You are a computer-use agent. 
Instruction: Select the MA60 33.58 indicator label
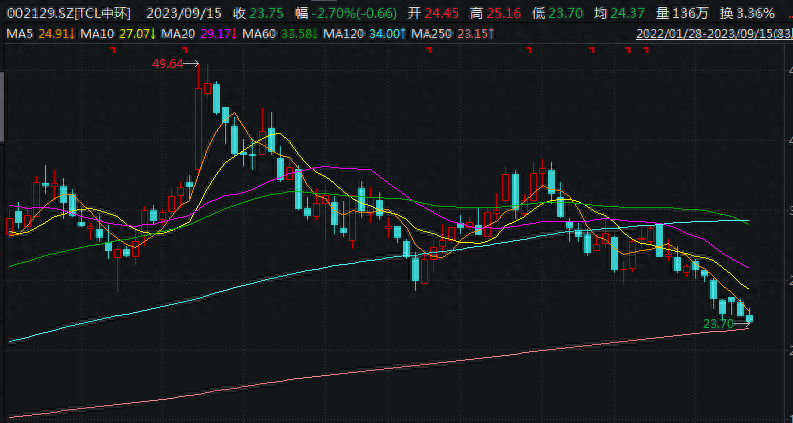(x=280, y=34)
